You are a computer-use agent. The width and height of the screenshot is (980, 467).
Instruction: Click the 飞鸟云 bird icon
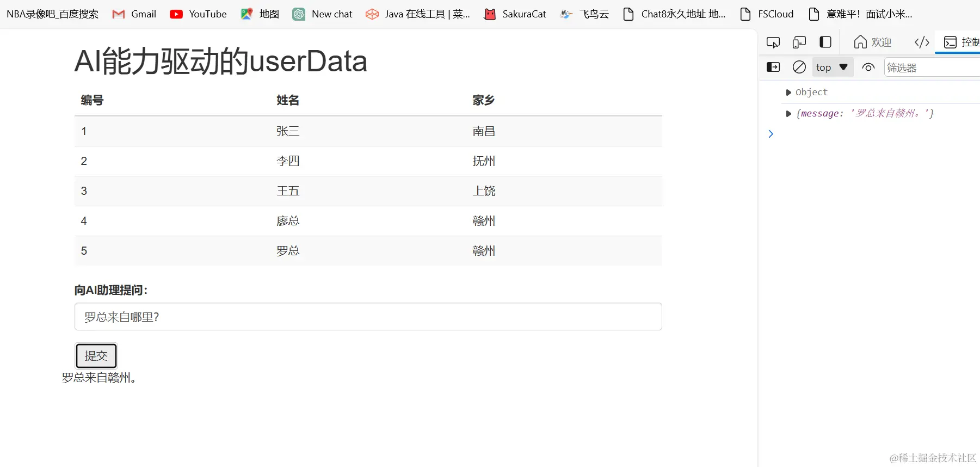[x=566, y=14]
